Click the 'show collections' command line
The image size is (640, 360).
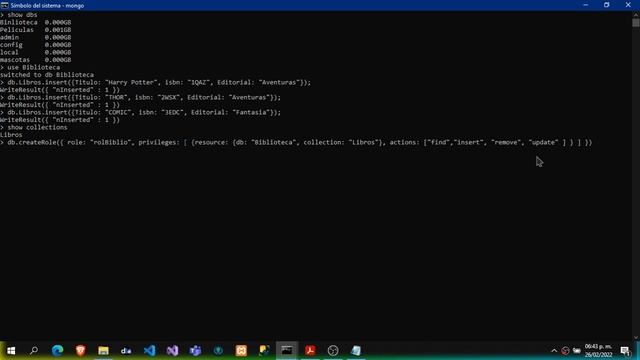(34, 127)
